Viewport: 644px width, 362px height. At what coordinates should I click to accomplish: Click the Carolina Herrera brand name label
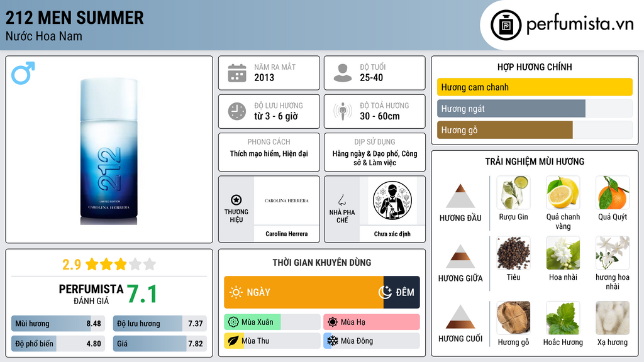[x=287, y=234]
